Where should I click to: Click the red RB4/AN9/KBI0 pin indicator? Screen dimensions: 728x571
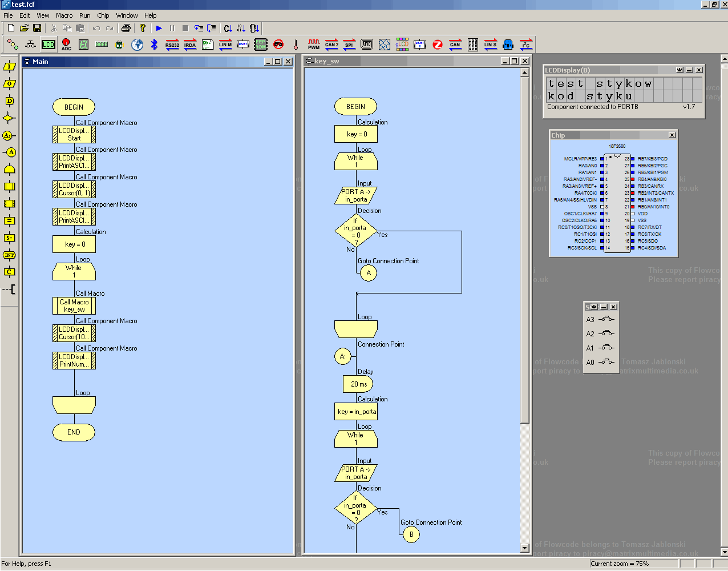(633, 179)
